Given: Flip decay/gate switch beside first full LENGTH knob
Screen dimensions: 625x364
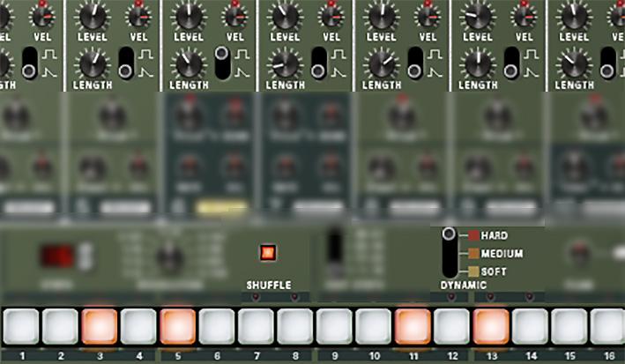Looking at the screenshot, I should [126, 63].
